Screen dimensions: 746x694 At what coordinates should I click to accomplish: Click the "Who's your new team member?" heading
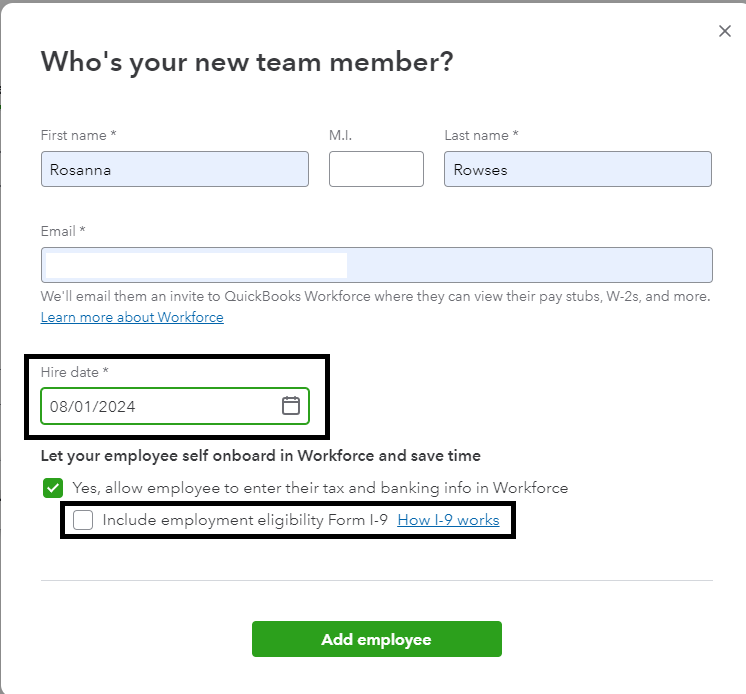(247, 62)
